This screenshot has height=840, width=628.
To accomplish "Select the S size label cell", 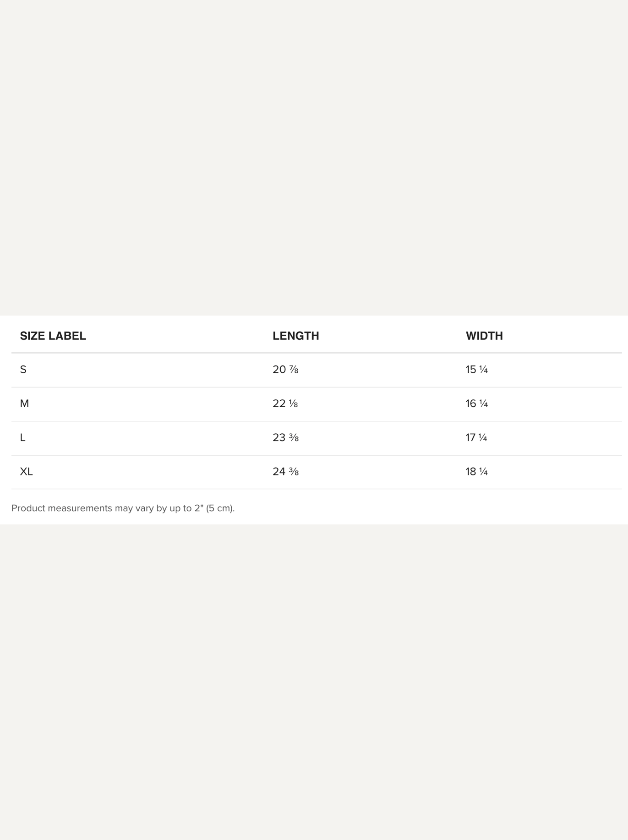I will pos(23,370).
